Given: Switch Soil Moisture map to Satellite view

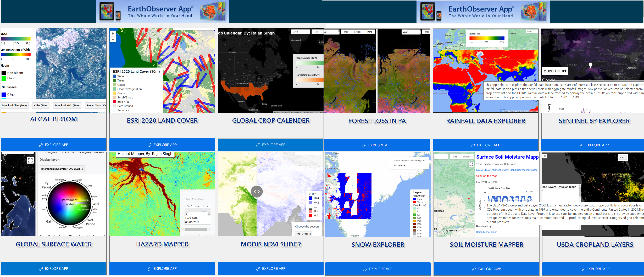Looking at the screenshot, I should (x=467, y=157).
